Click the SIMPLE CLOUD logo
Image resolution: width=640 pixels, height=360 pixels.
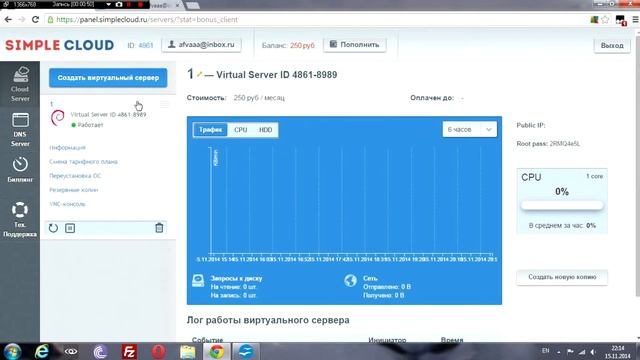(x=60, y=45)
